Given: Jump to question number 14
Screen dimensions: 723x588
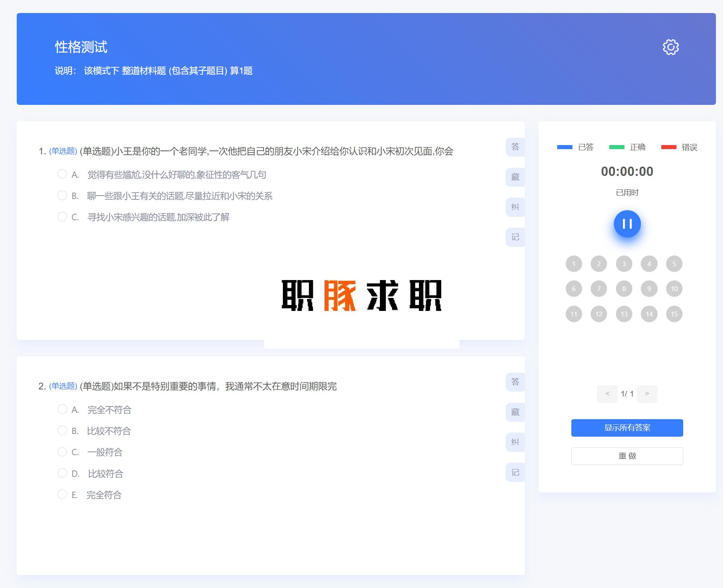Looking at the screenshot, I should tap(649, 314).
